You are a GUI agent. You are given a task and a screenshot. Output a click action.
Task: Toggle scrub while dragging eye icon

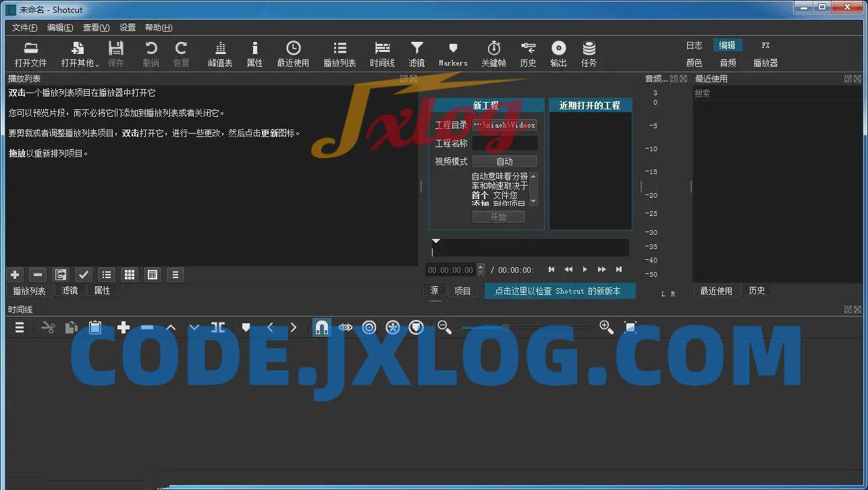click(x=346, y=327)
